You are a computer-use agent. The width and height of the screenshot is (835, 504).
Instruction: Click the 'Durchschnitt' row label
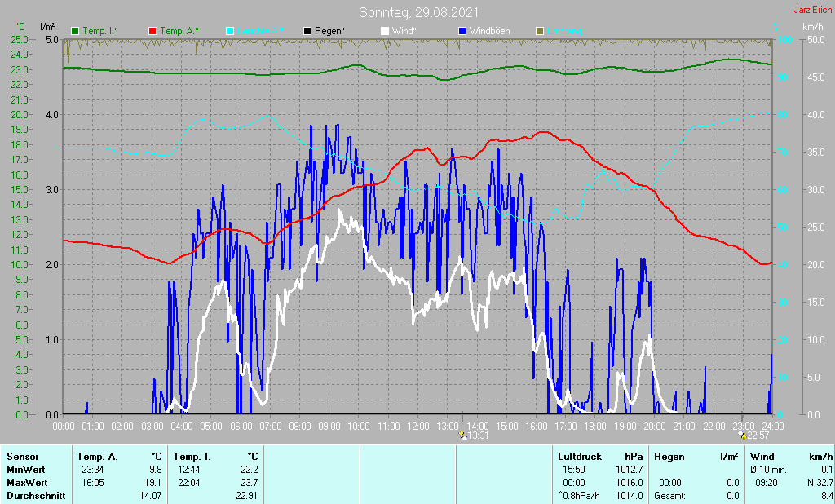click(36, 496)
